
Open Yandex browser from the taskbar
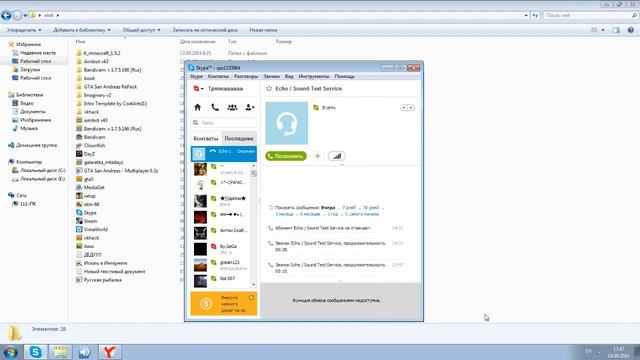click(x=109, y=352)
